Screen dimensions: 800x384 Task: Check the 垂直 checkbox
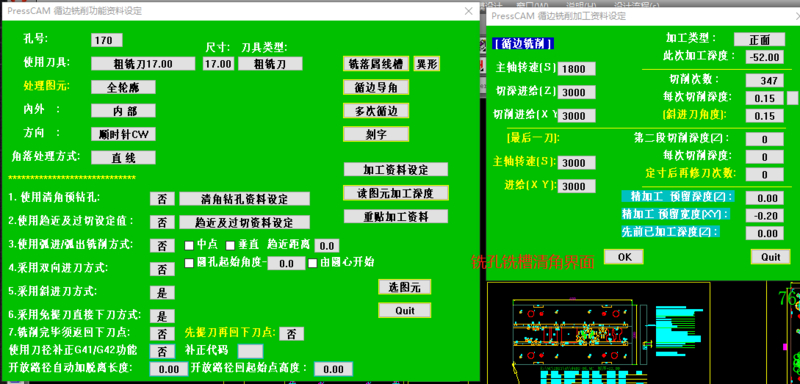[x=230, y=246]
